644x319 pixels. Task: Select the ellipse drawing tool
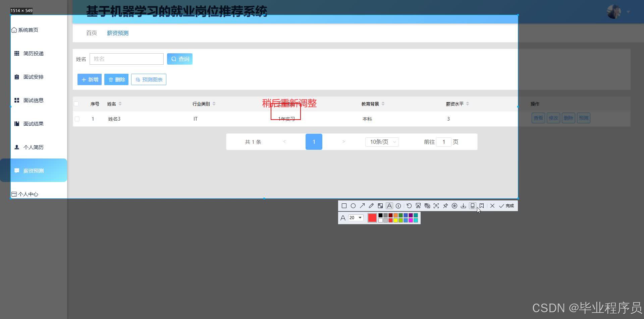tap(353, 205)
